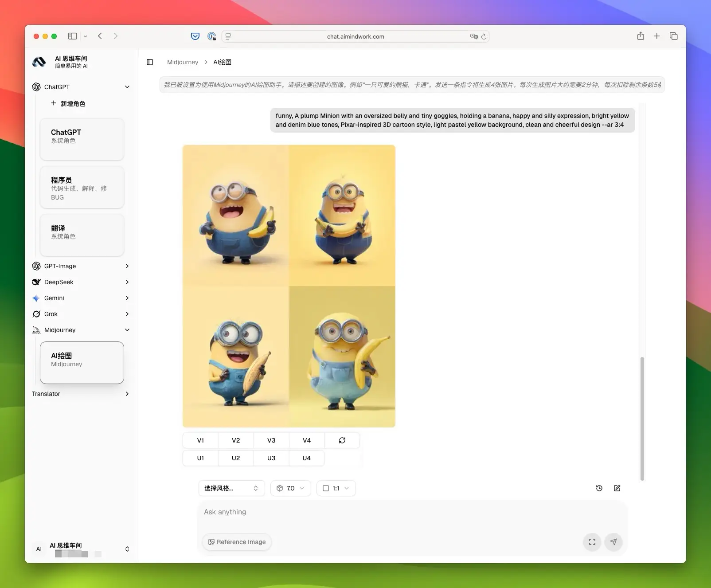Expand input box with fullscreen icon
The height and width of the screenshot is (588, 711).
(x=592, y=542)
